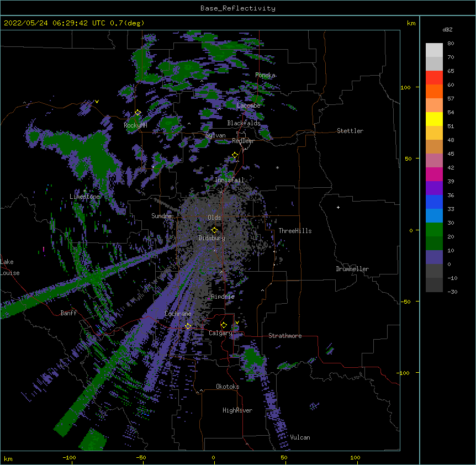
Task: Click the green 30 dBZ legend swatch
Action: tap(434, 230)
